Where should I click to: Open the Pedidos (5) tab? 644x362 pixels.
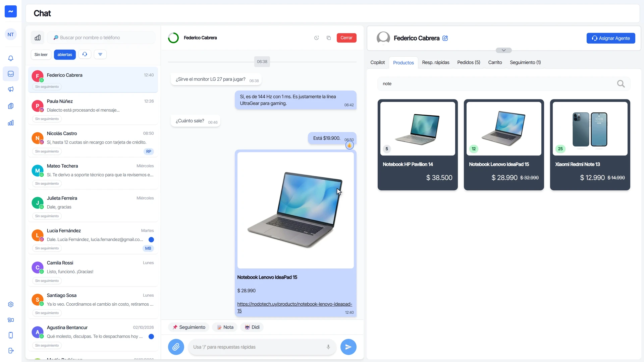click(469, 62)
